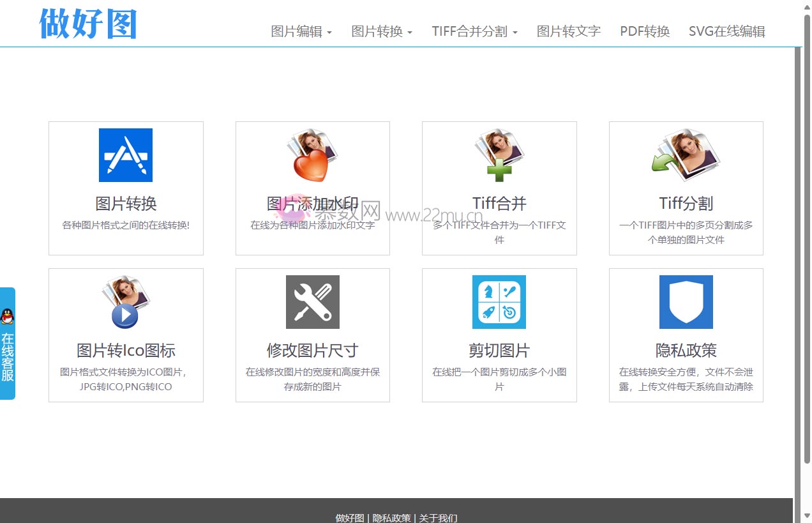This screenshot has height=523, width=812.
Task: Expand the TIFF合并分割 dropdown
Action: 474,31
